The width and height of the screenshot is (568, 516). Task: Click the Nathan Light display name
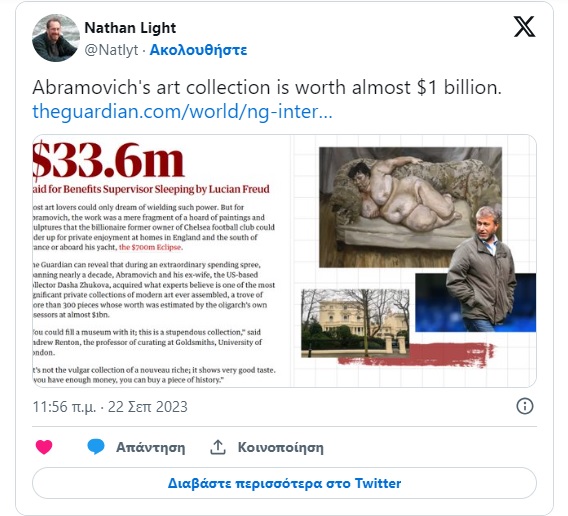pos(130,28)
